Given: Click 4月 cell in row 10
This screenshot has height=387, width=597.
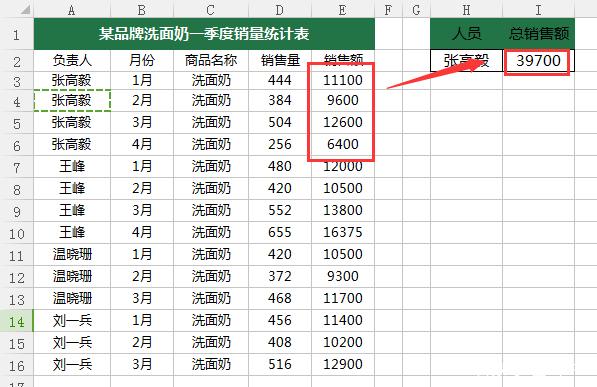Looking at the screenshot, I should [x=142, y=232].
